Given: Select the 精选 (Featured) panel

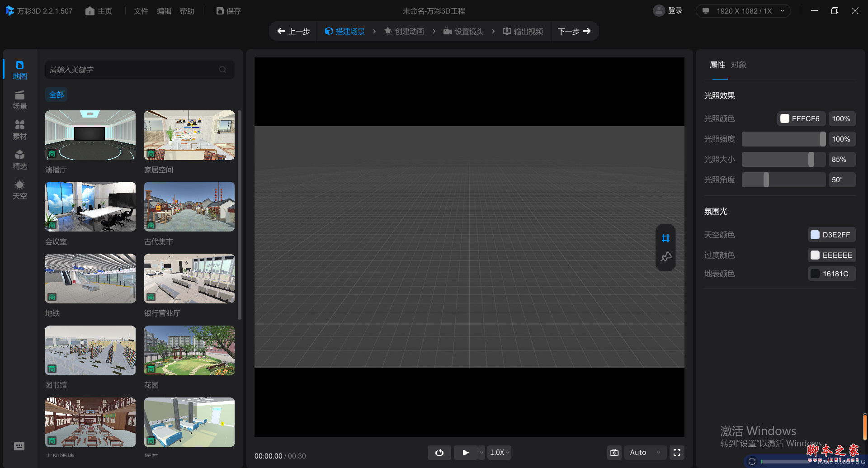Looking at the screenshot, I should pyautogui.click(x=19, y=159).
